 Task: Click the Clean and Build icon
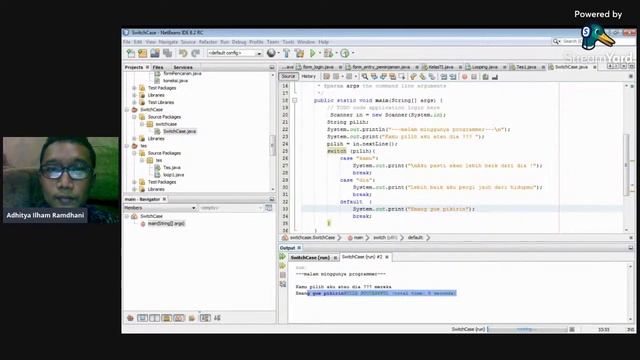[300, 53]
